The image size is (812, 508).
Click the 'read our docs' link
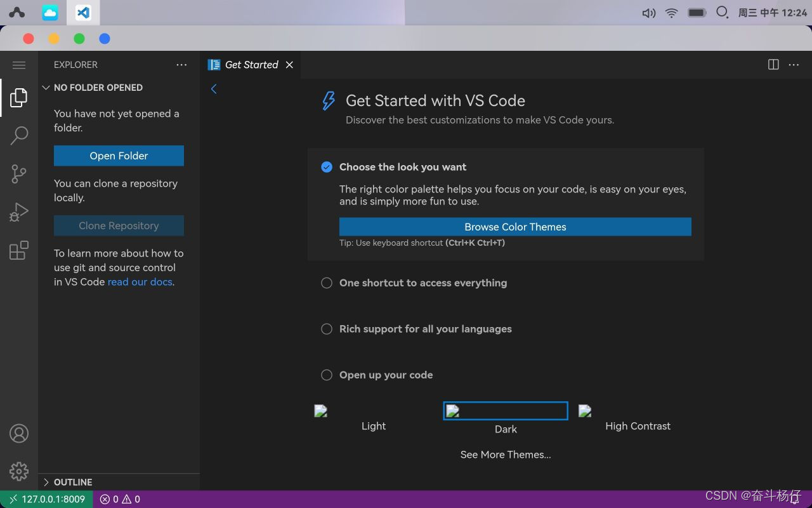140,282
